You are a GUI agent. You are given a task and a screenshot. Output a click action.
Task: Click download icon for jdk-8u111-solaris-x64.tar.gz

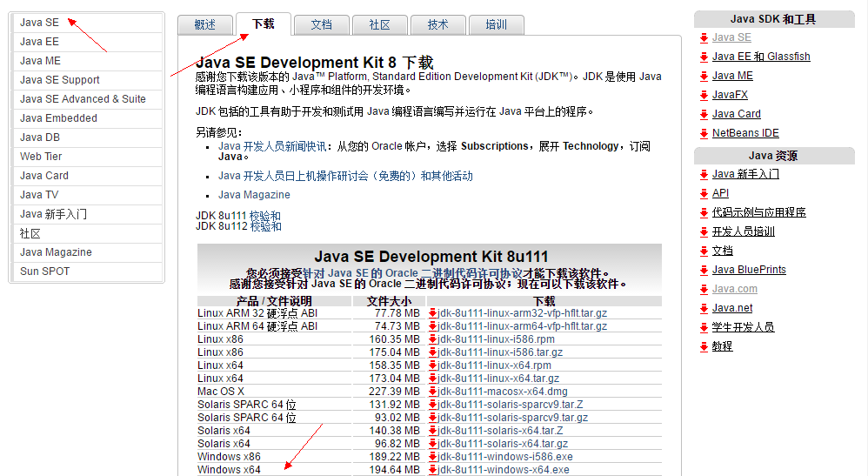(432, 444)
